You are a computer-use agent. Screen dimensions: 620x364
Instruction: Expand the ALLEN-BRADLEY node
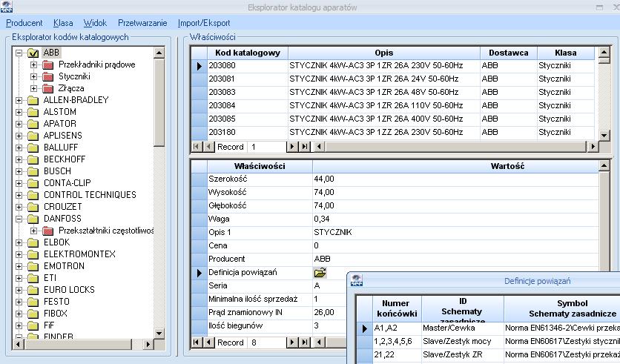pyautogui.click(x=19, y=100)
